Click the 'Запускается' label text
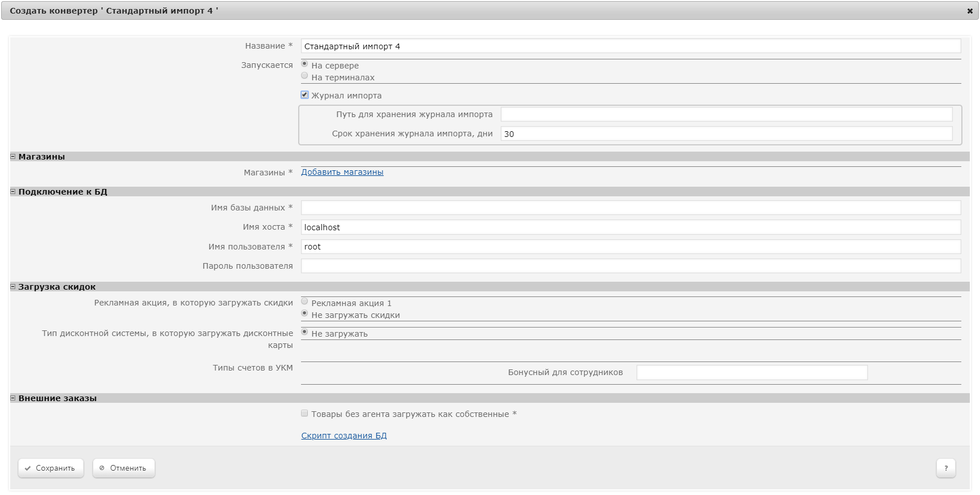 [x=267, y=65]
